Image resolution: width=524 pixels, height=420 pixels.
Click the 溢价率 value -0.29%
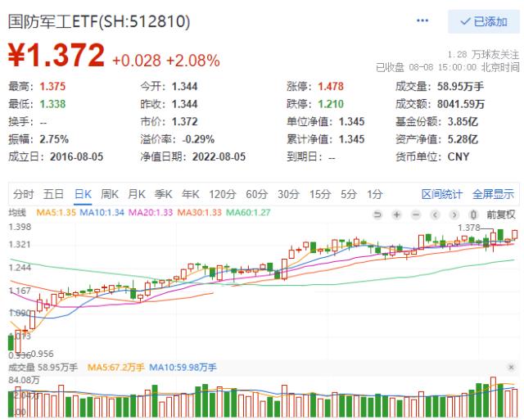(x=198, y=139)
